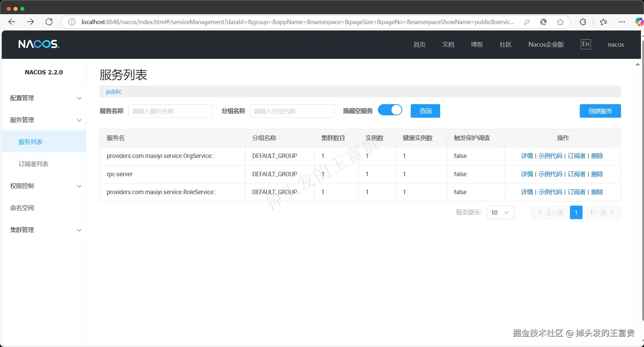The image size is (644, 347).
Task: Click the 查询 search button
Action: [x=425, y=111]
